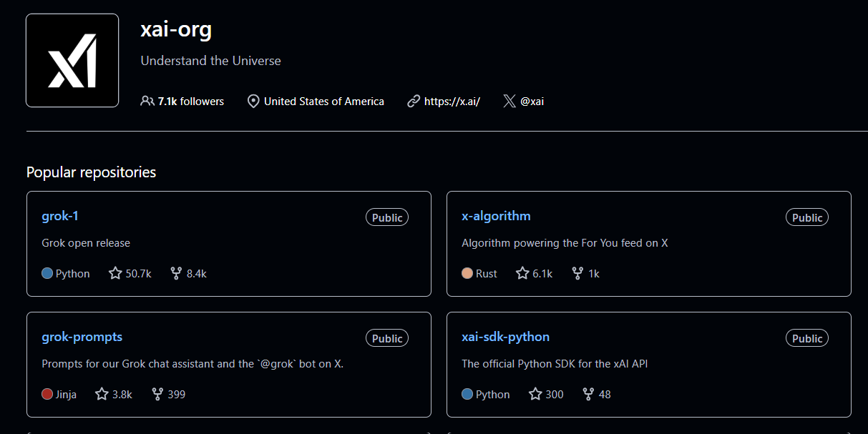Click the Rust language color dot

pos(467,273)
